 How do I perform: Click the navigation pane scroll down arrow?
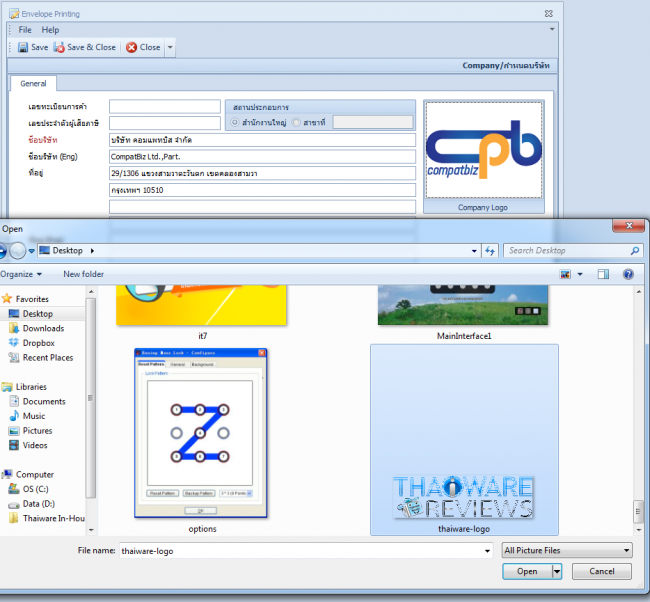coord(91,530)
